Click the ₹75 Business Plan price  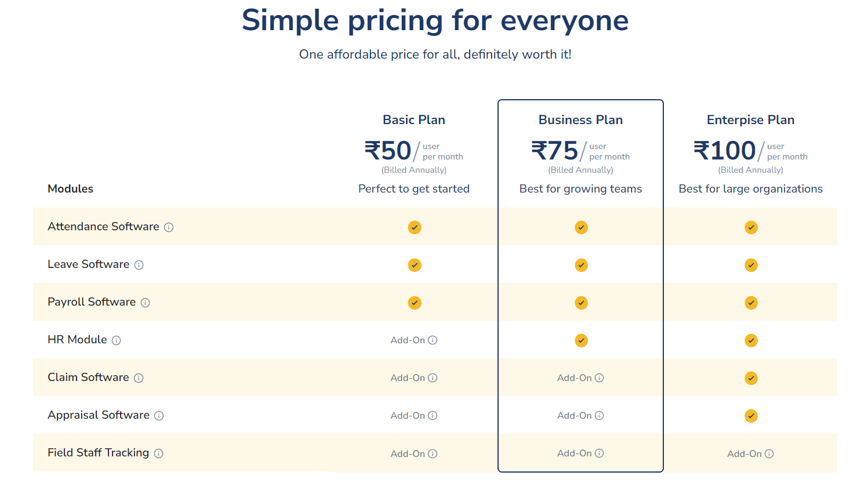(555, 151)
